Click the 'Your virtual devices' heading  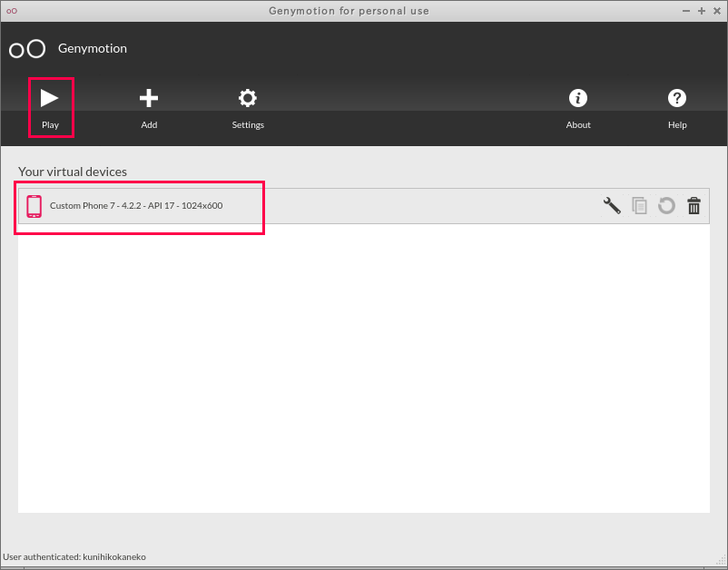[x=73, y=172]
